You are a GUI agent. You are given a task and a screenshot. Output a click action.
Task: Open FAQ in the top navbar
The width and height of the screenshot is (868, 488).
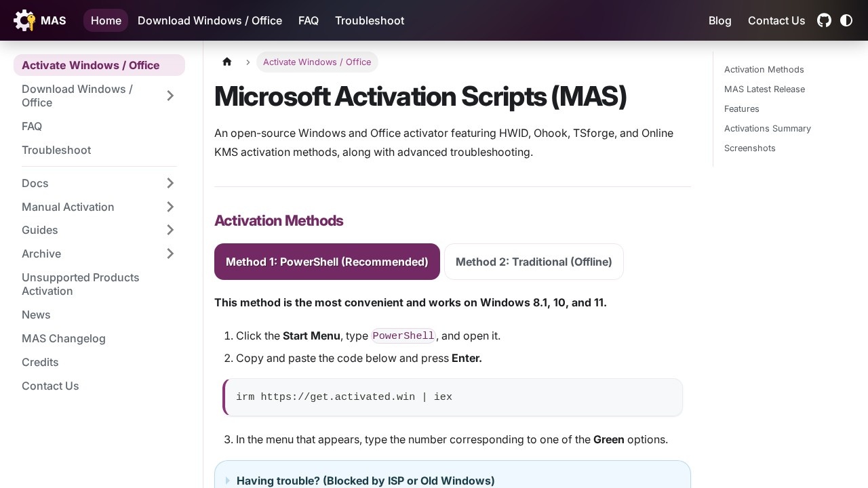point(309,20)
